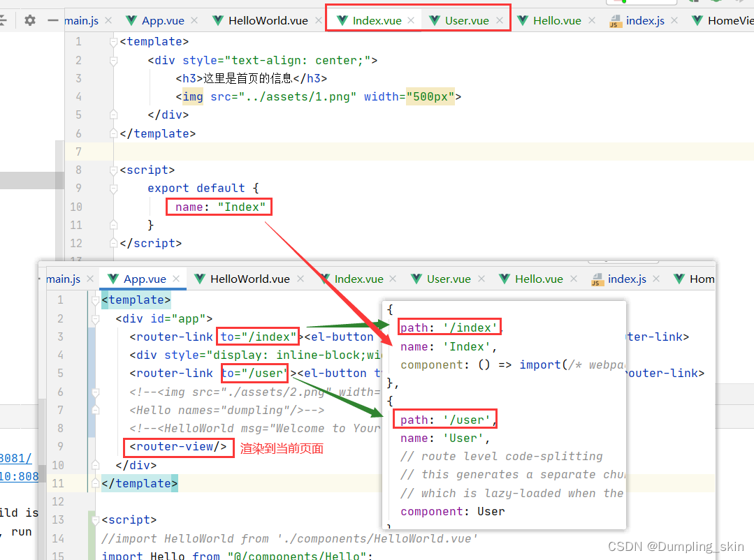Close App.vue tab in lower window
754x560 pixels.
click(x=176, y=279)
